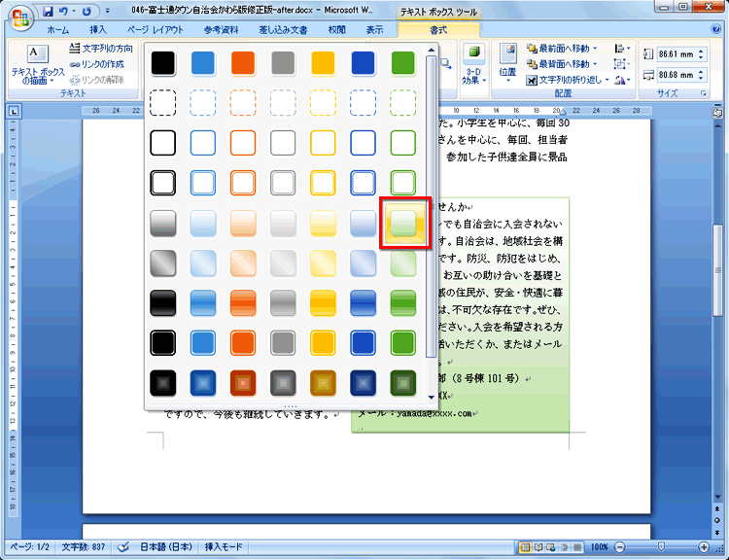
Task: Undo the last action
Action: pos(63,11)
